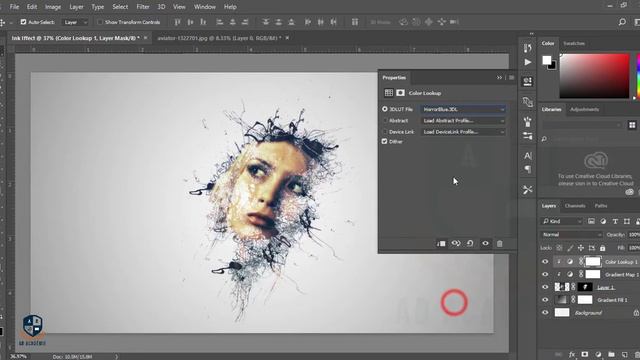The width and height of the screenshot is (640, 360).
Task: Select the 3DLUT File radio button
Action: [384, 109]
